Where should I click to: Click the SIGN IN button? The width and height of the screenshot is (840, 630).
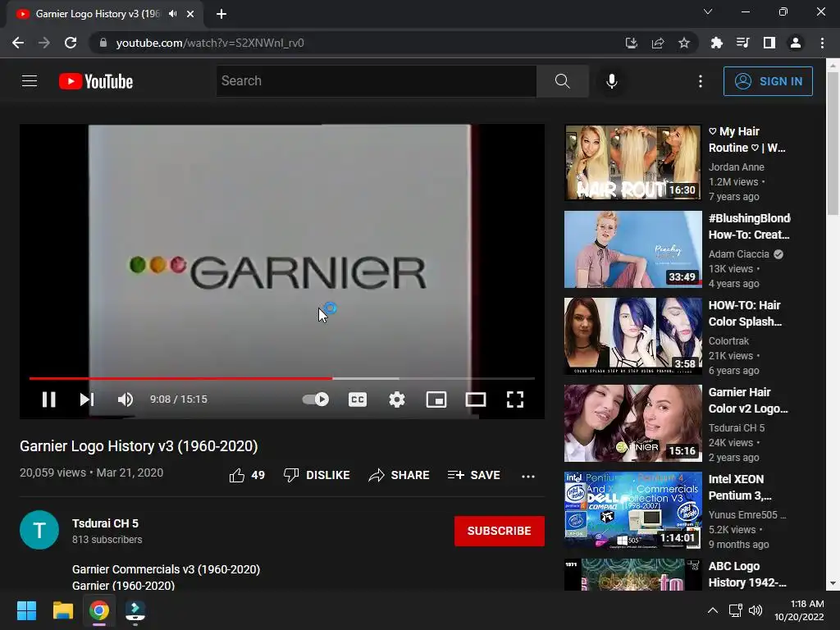point(768,81)
